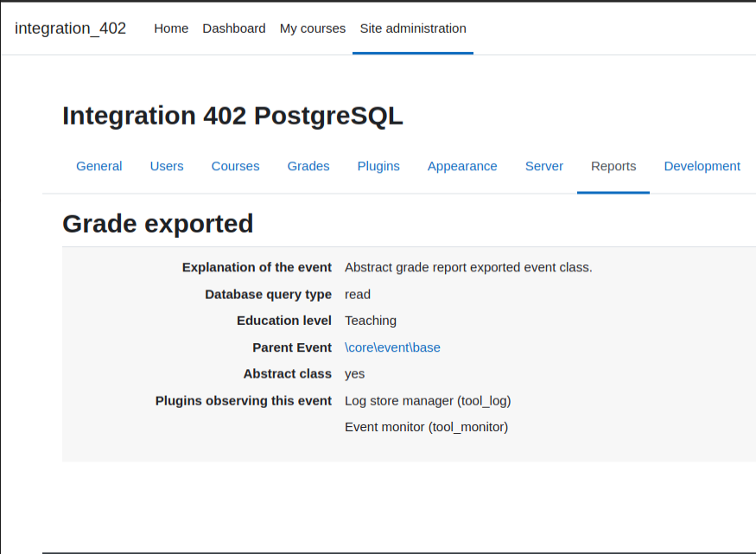Open the Grades admin tab
This screenshot has width=756, height=554.
308,166
